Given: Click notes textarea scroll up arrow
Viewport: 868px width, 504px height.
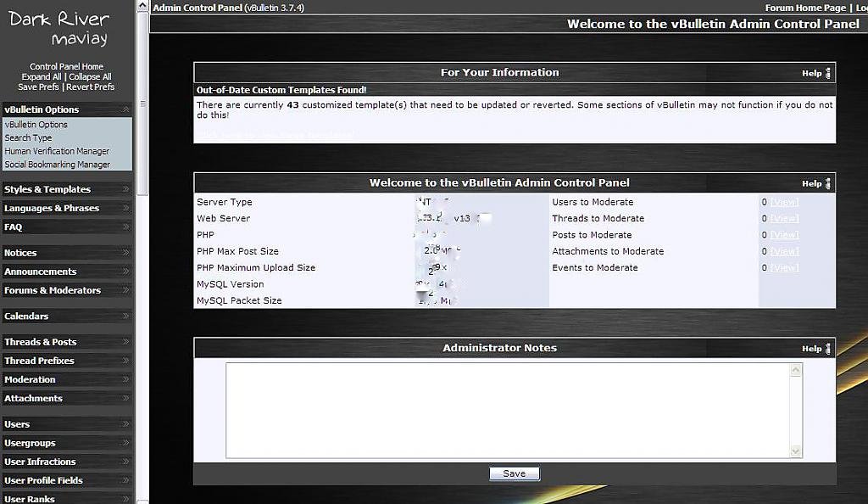Looking at the screenshot, I should pos(795,370).
